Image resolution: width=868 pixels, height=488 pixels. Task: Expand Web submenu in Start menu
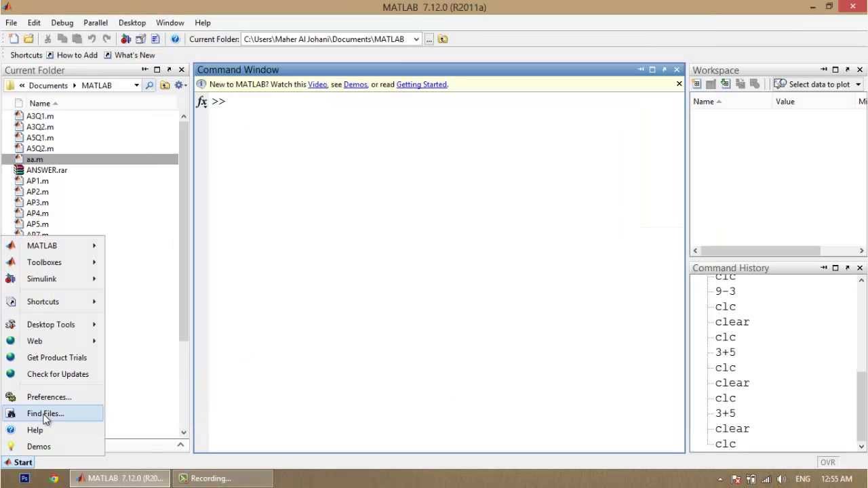click(x=53, y=341)
